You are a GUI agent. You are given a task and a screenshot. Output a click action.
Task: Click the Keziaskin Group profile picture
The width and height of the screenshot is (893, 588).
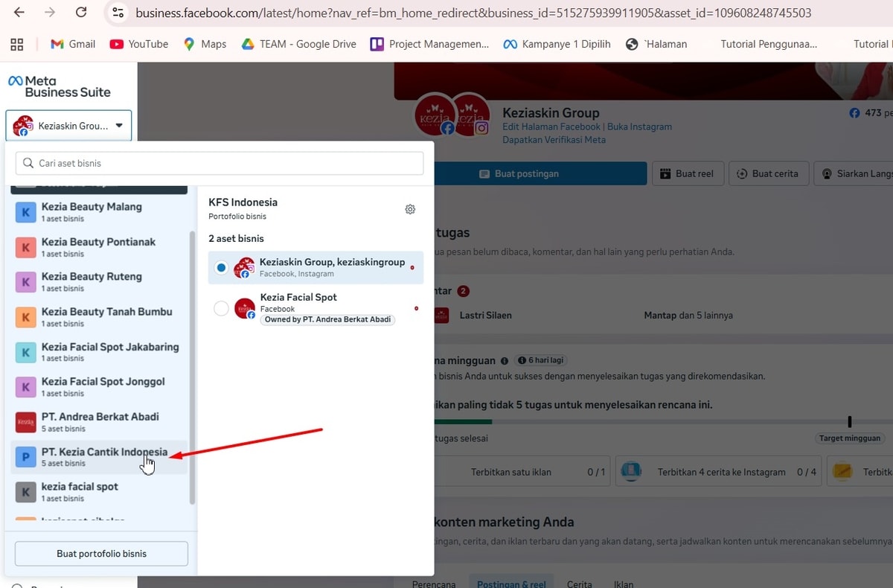click(435, 115)
